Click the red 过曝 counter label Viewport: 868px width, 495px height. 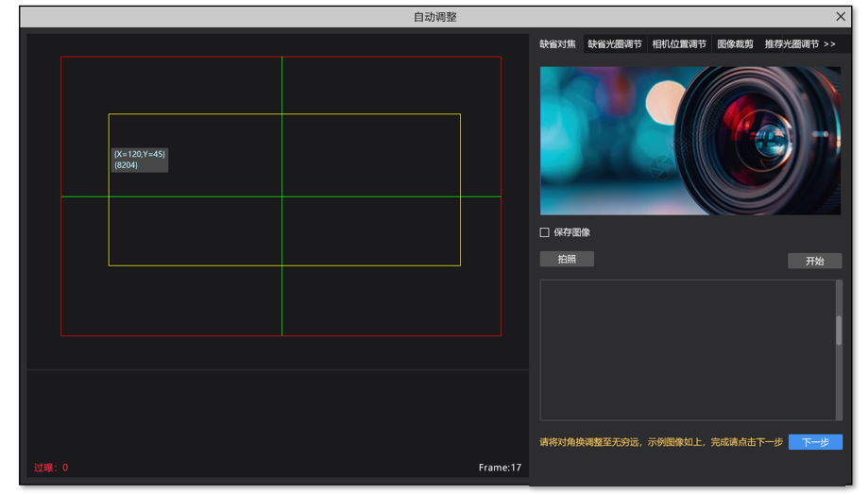[51, 468]
